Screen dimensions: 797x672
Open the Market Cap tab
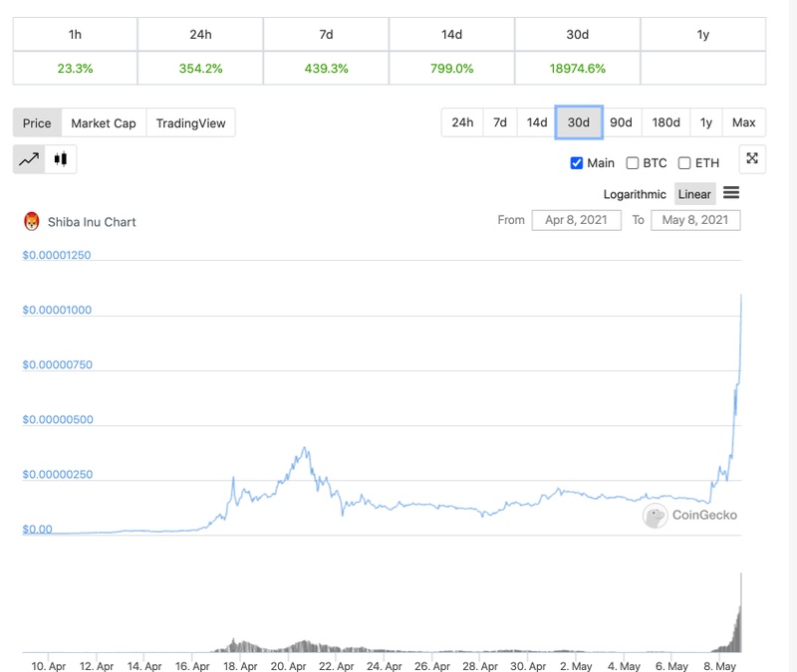point(104,122)
